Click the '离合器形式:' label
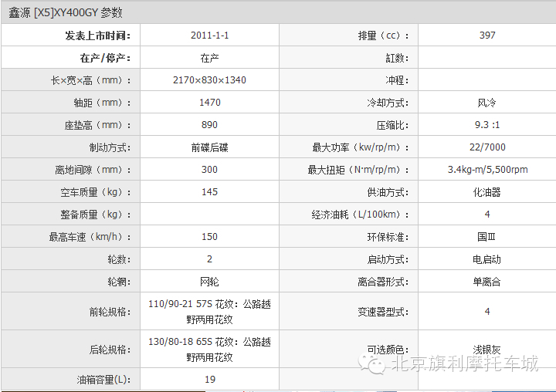Viewport: 556px width, 392px height. click(383, 282)
